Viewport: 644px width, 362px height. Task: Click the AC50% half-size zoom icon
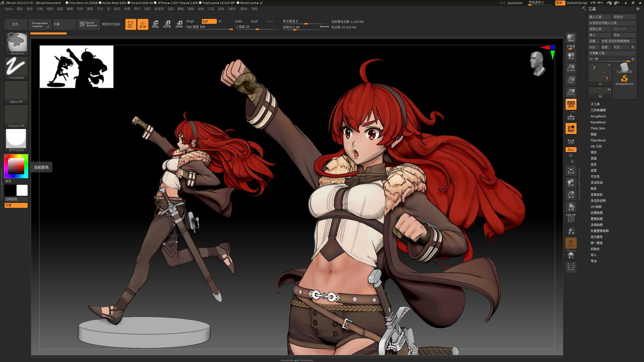point(571,92)
